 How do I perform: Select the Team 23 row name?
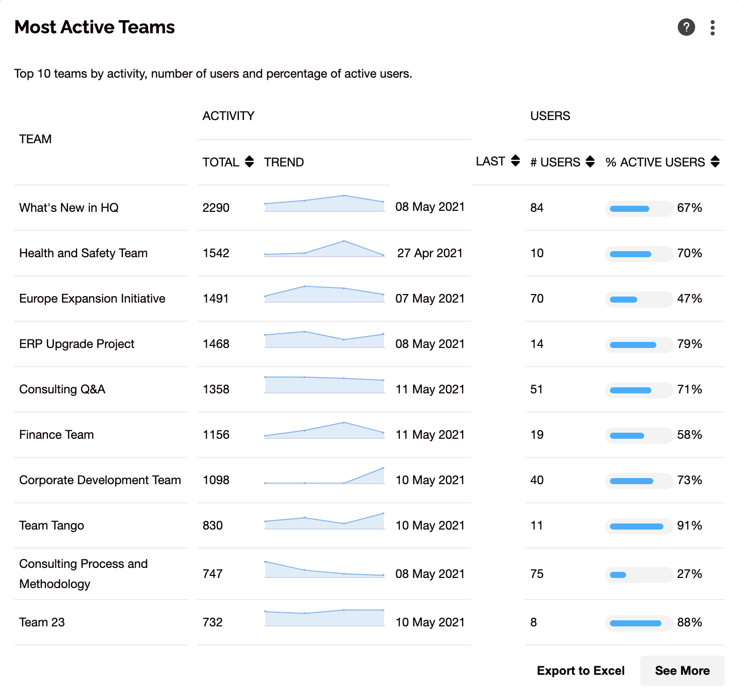[42, 622]
